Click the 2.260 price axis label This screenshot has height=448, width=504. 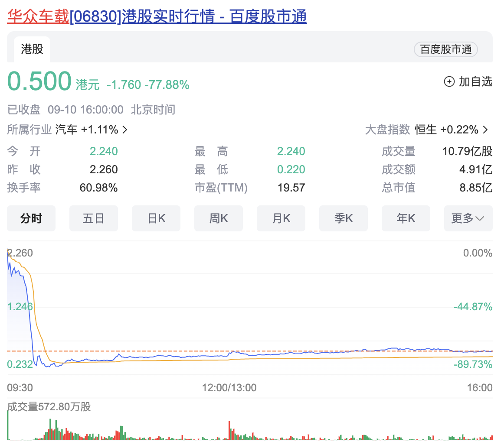(20, 253)
